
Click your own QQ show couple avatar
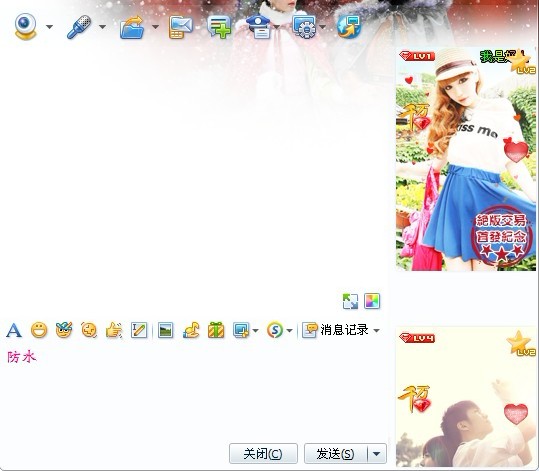click(466, 397)
